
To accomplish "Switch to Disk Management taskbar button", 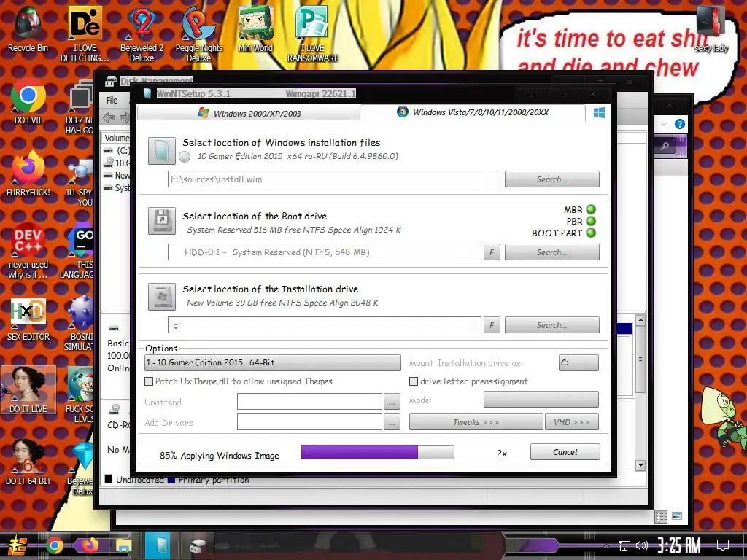I will [196, 545].
